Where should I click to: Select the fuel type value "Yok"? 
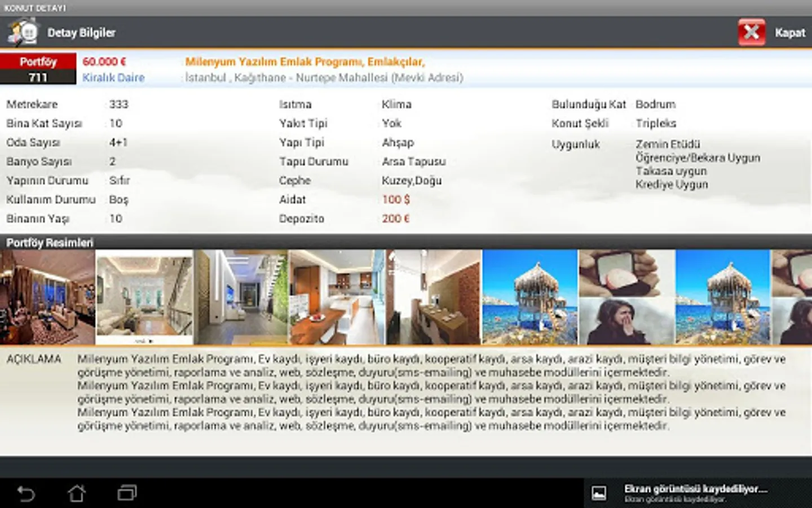(x=391, y=124)
